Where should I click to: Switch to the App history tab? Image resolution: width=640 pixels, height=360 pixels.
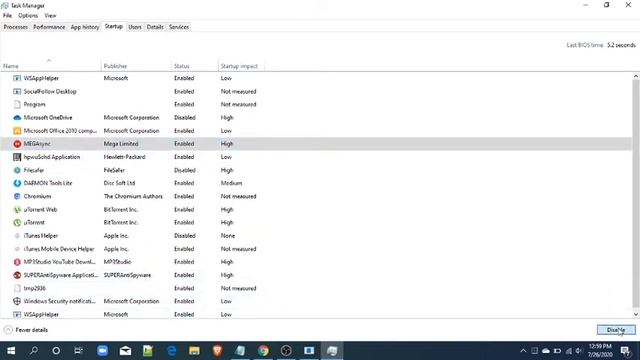tap(84, 27)
